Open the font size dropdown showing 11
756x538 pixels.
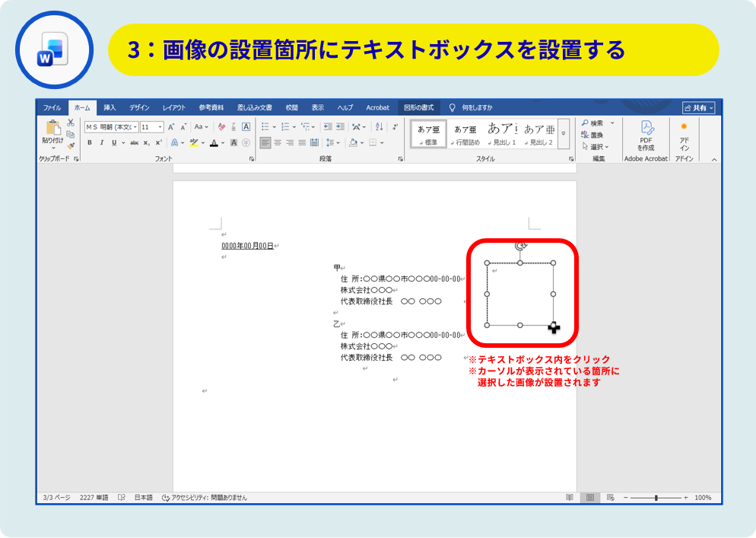[x=151, y=127]
